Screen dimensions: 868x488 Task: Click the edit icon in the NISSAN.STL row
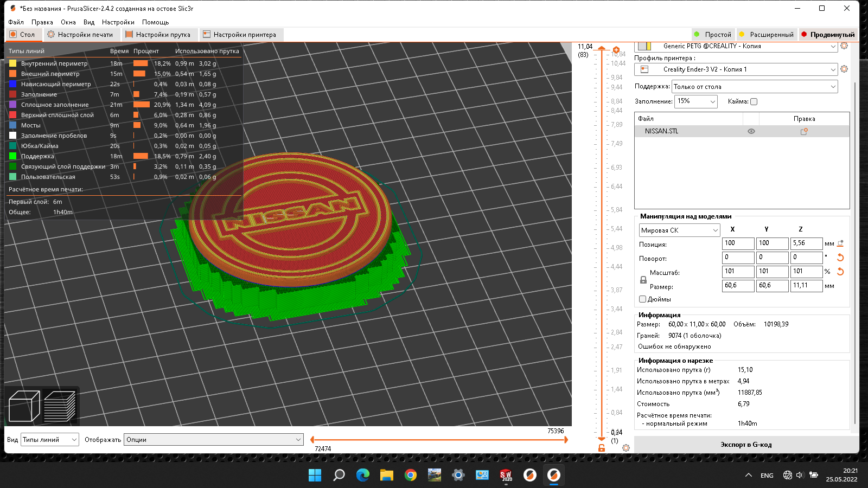(x=804, y=131)
